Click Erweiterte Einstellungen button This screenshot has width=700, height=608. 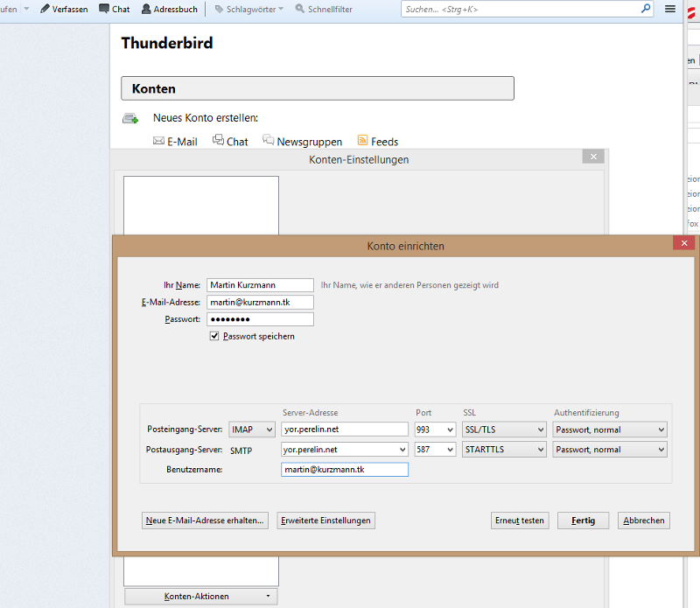point(325,521)
